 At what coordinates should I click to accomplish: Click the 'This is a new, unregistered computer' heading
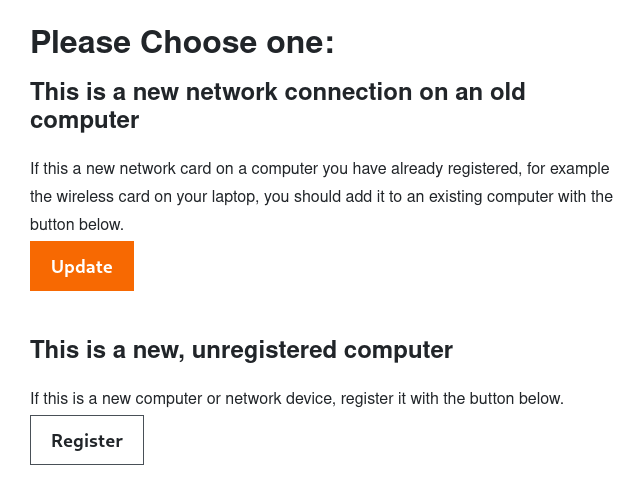click(241, 350)
